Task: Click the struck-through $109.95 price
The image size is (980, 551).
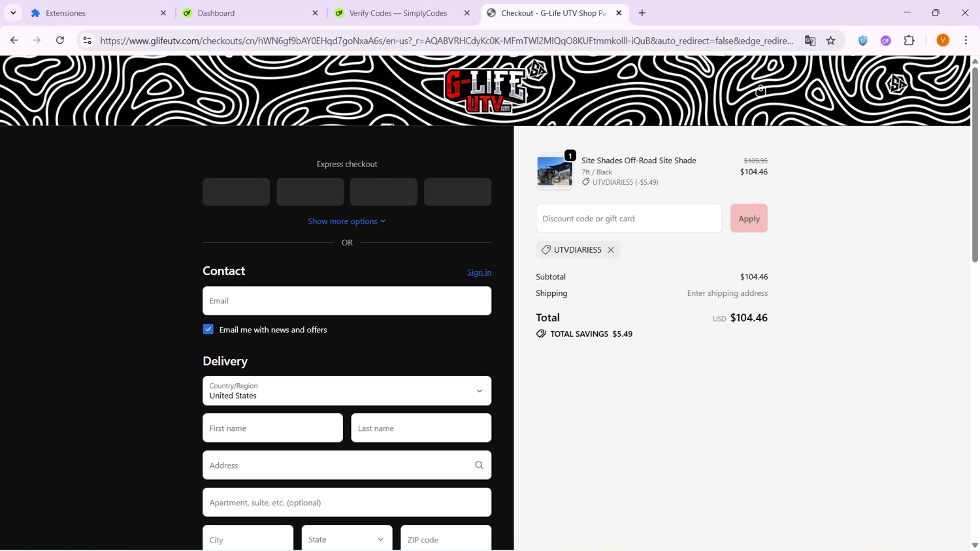Action: click(x=756, y=161)
